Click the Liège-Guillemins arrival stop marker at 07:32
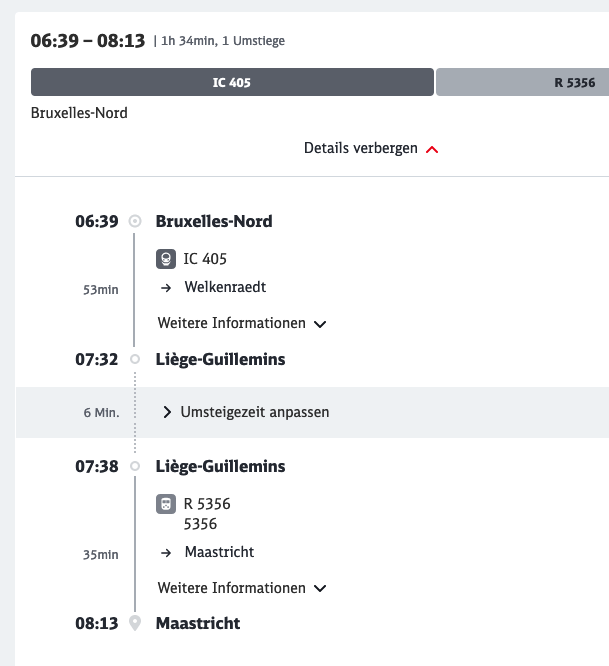 point(135,360)
